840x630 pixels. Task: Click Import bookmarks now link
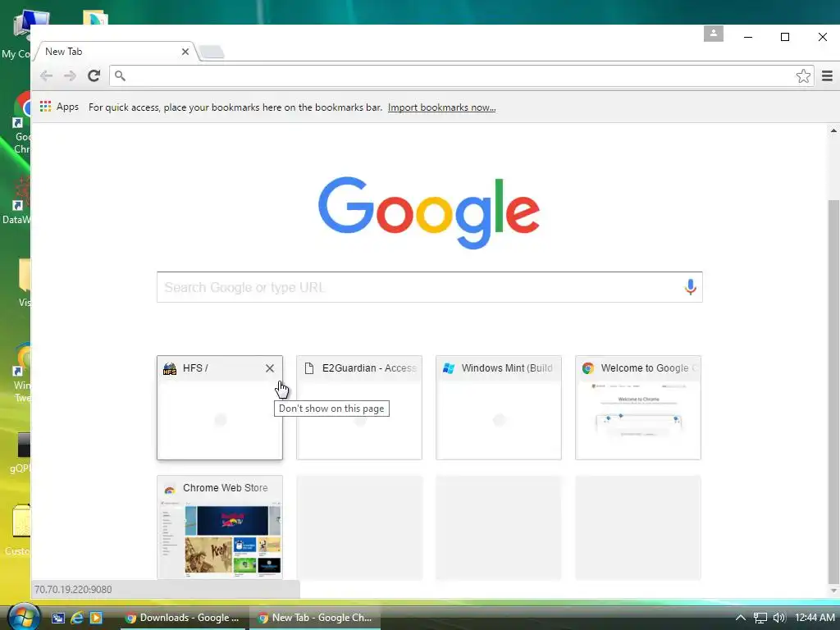click(441, 107)
